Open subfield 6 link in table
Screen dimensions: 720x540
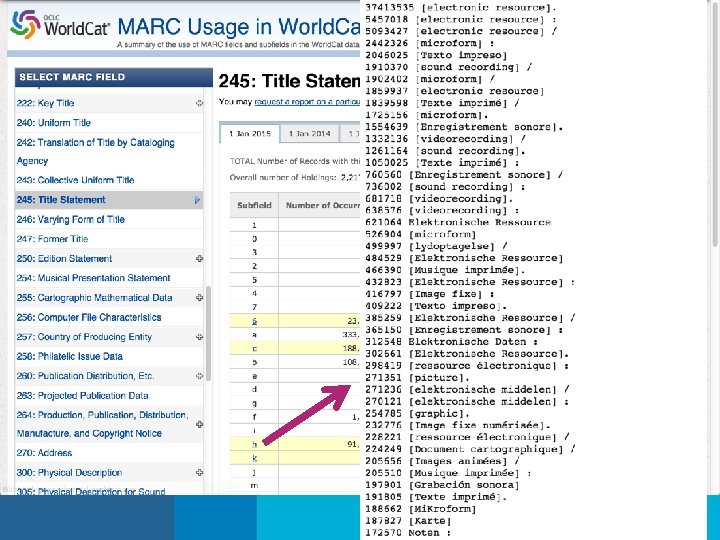[x=254, y=321]
